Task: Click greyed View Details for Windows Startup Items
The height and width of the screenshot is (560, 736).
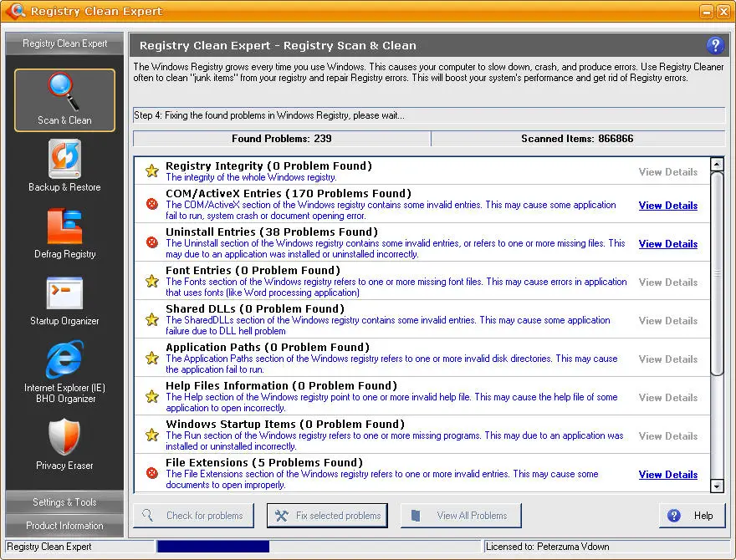Action: pyautogui.click(x=668, y=436)
